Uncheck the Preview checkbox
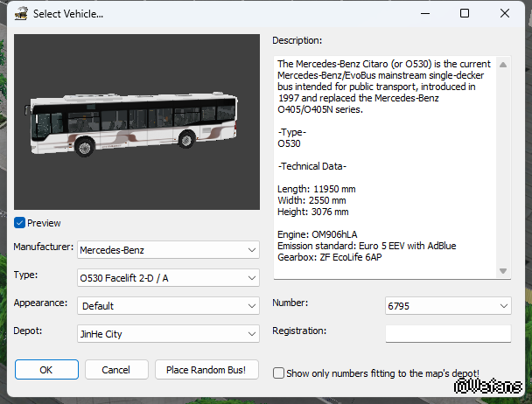The height and width of the screenshot is (404, 532). [20, 223]
